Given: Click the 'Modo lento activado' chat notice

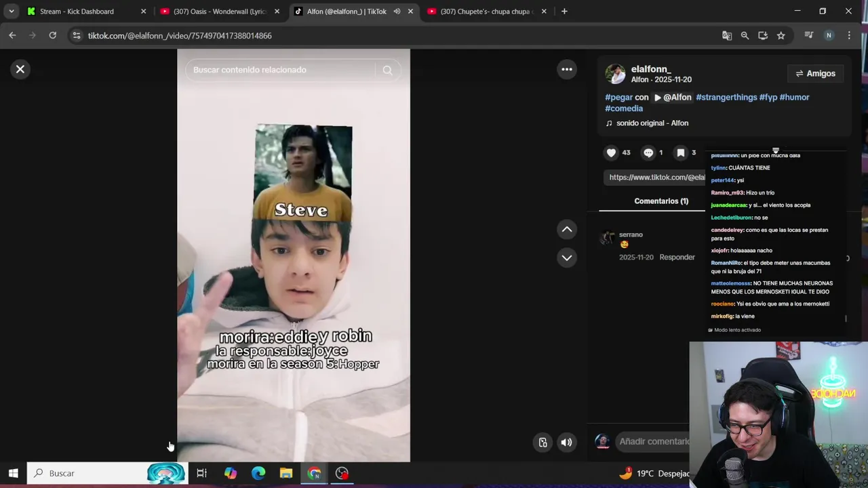Looking at the screenshot, I should (x=734, y=330).
